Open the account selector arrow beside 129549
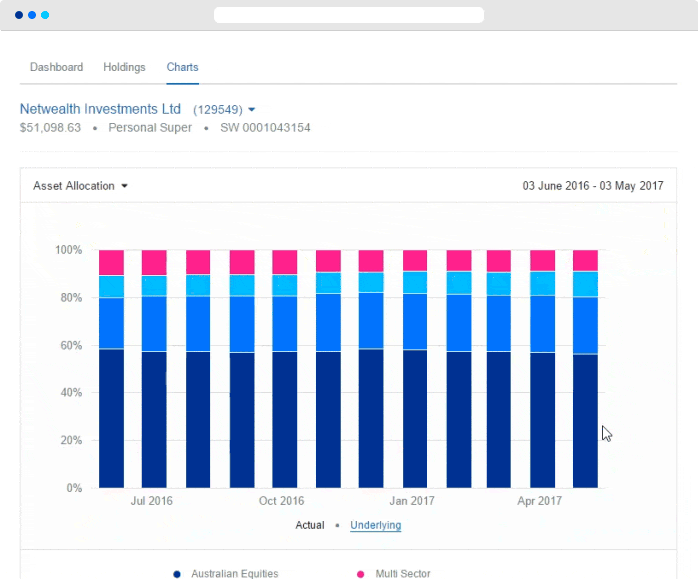The height and width of the screenshot is (579, 698). pyautogui.click(x=251, y=109)
